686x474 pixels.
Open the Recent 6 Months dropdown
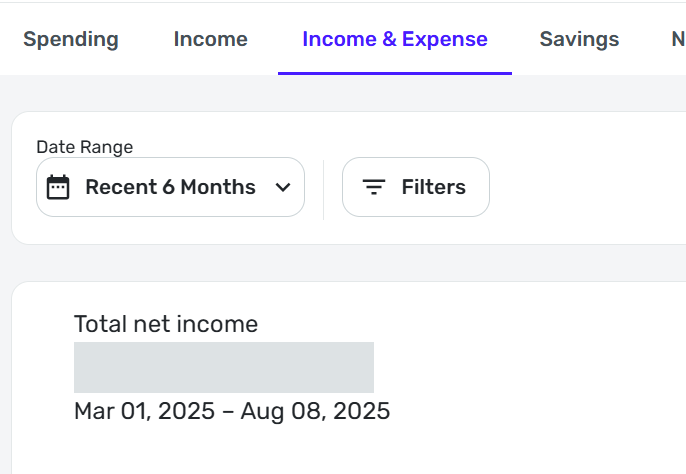[170, 187]
